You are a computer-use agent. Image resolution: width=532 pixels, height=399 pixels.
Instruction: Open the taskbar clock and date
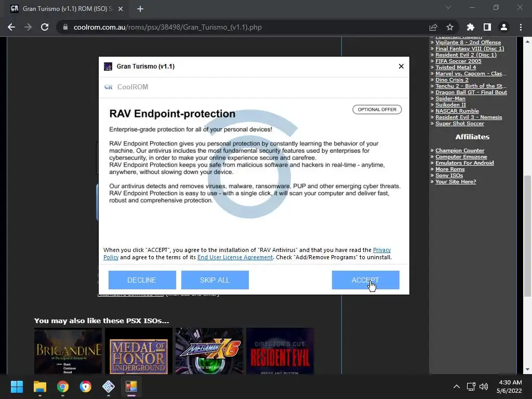click(509, 387)
